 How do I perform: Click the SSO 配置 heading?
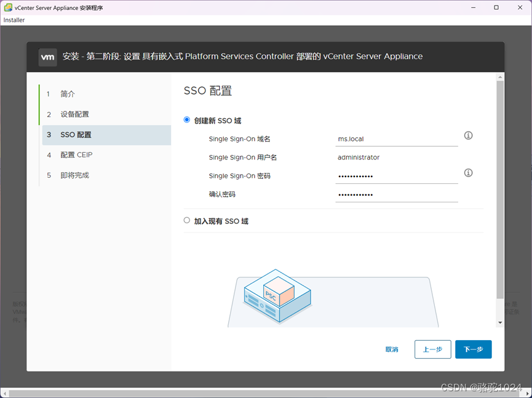208,91
